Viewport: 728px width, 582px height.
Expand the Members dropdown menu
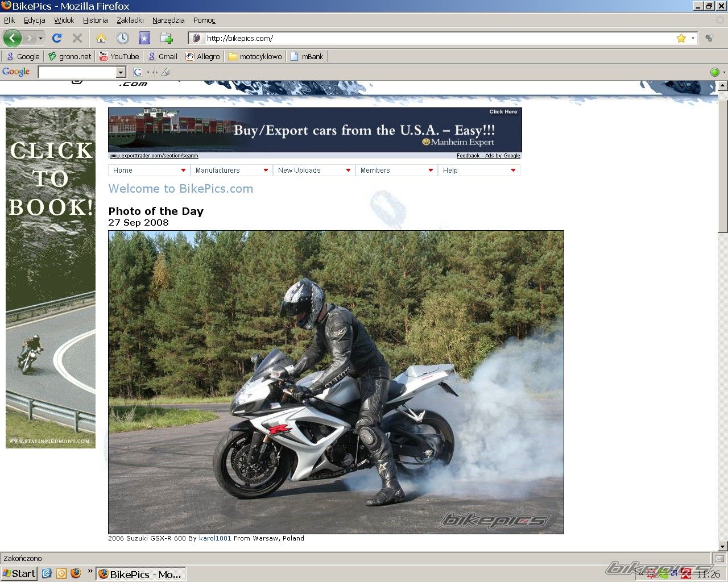396,171
